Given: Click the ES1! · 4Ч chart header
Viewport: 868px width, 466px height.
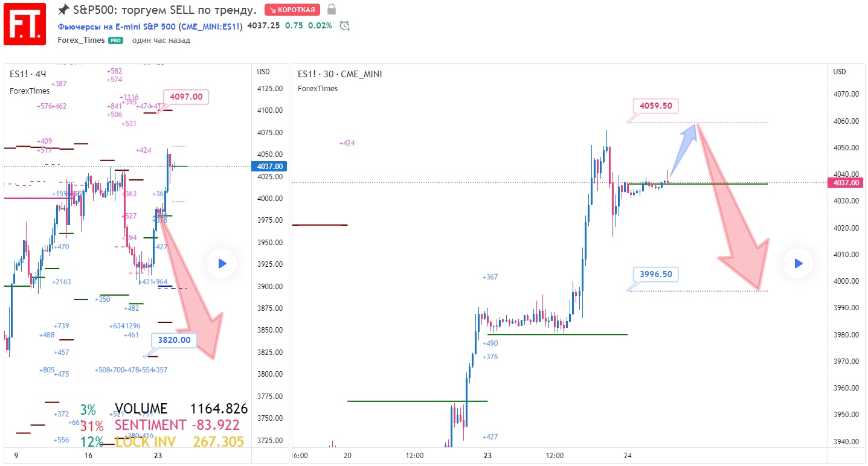Looking at the screenshot, I should point(28,74).
